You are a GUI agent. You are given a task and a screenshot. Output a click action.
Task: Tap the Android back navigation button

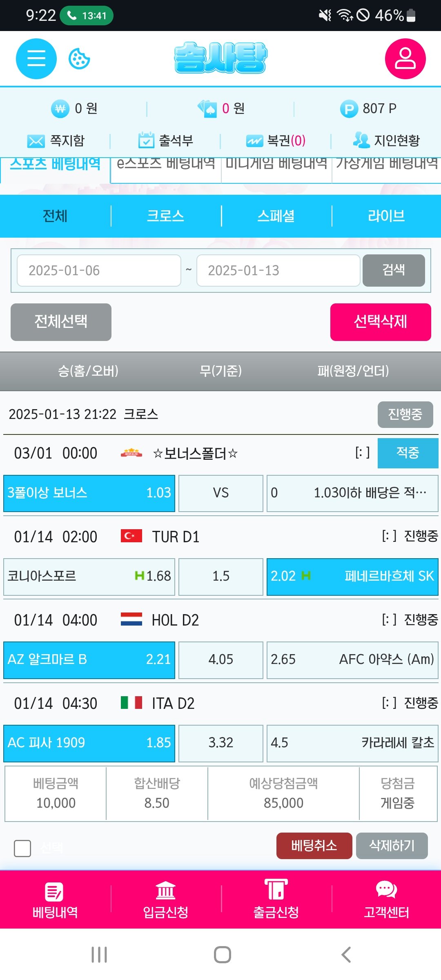[346, 955]
